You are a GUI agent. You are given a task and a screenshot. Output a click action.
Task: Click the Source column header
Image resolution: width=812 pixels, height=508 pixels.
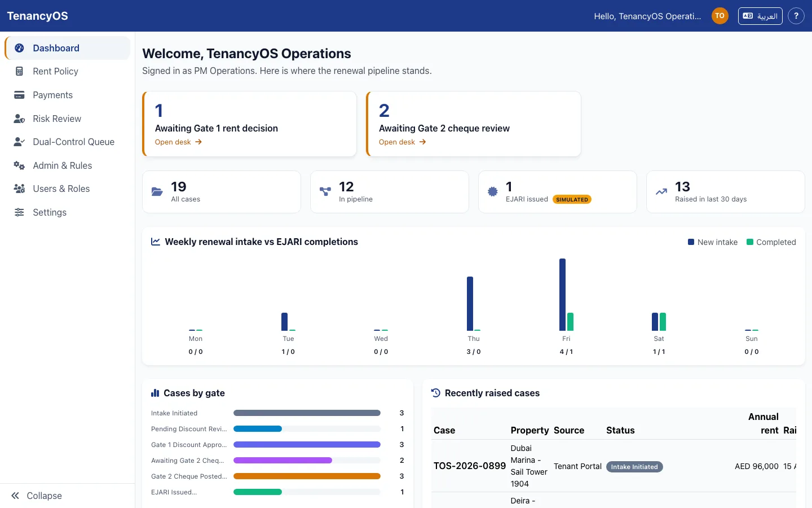[569, 430]
